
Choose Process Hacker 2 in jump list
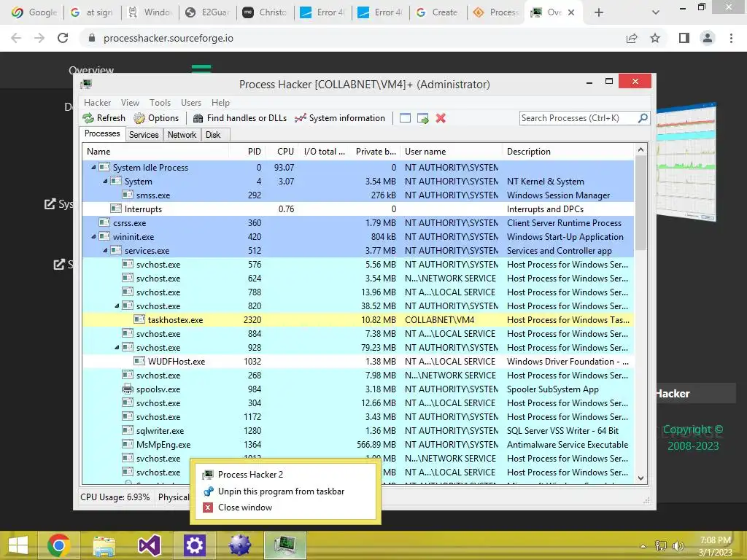click(286, 475)
